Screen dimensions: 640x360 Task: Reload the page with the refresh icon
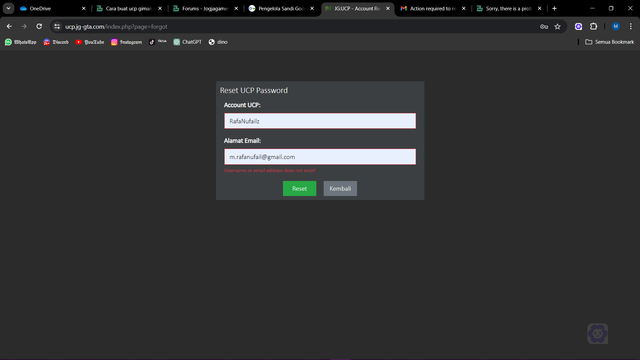pyautogui.click(x=39, y=27)
